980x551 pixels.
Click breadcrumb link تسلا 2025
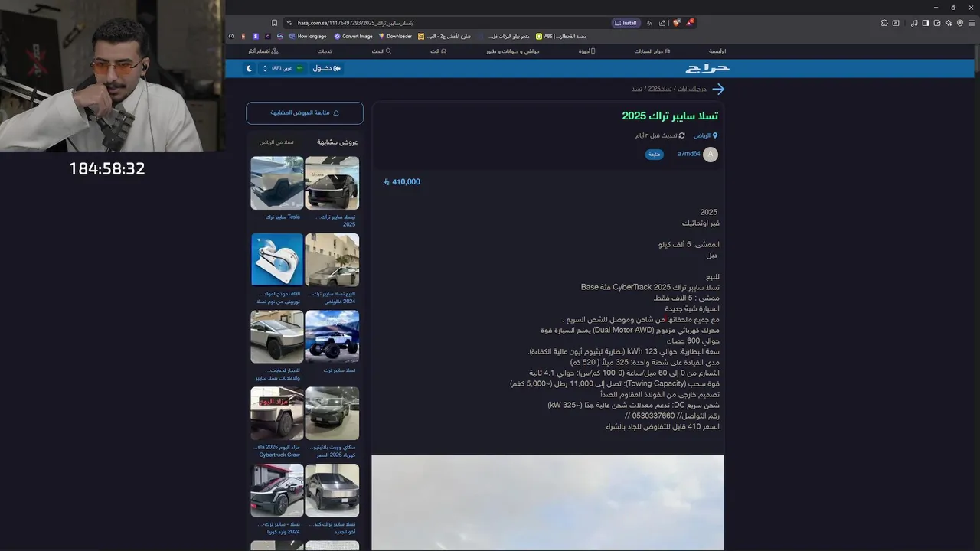point(660,89)
